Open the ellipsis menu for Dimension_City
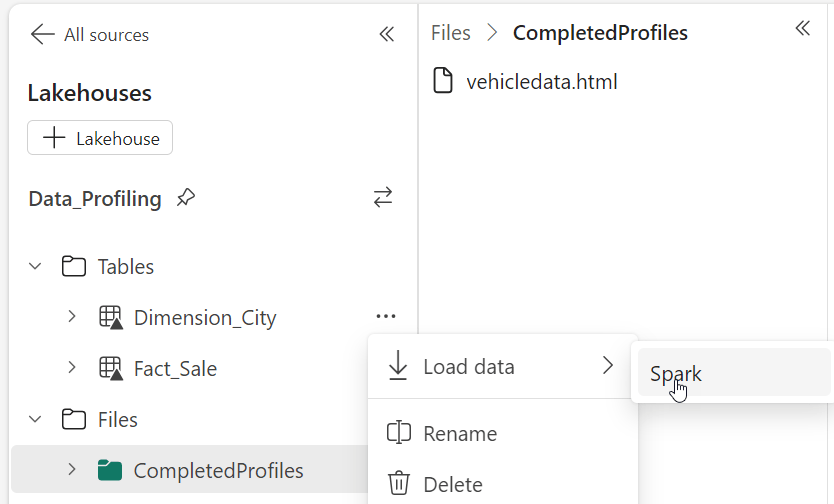This screenshot has height=504, width=834. pos(386,317)
